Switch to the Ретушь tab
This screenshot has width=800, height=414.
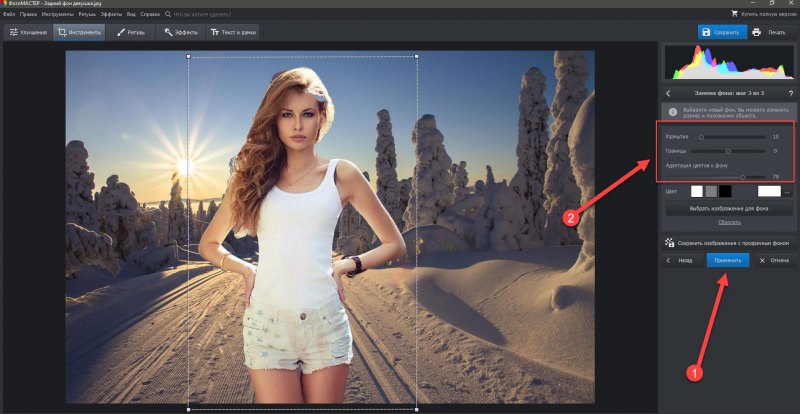tap(131, 33)
